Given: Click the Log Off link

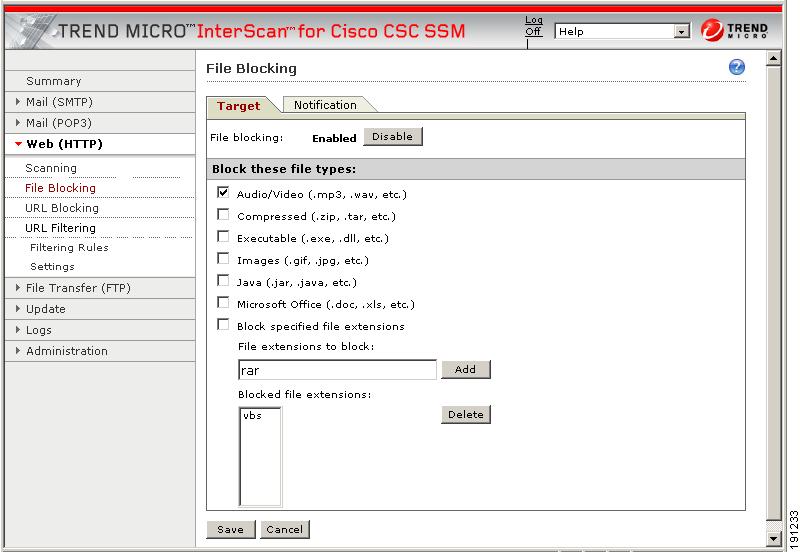Looking at the screenshot, I should tap(534, 26).
